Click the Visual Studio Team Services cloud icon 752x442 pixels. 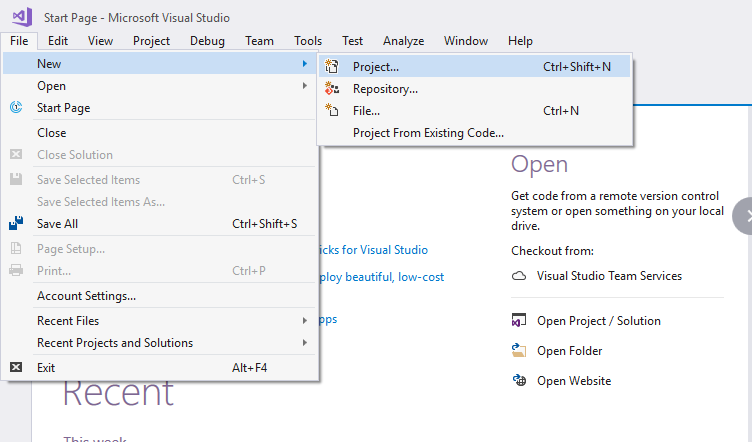[x=519, y=276]
